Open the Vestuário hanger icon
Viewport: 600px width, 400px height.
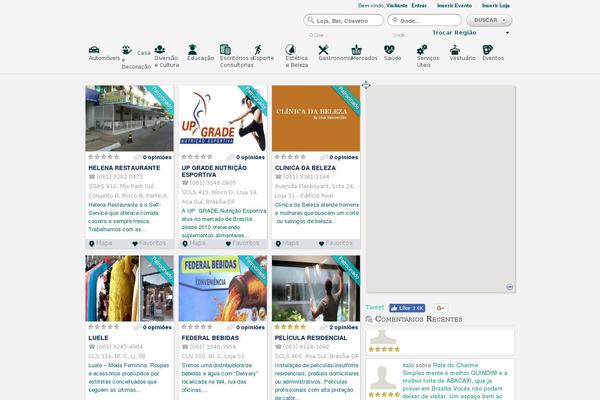click(x=455, y=49)
